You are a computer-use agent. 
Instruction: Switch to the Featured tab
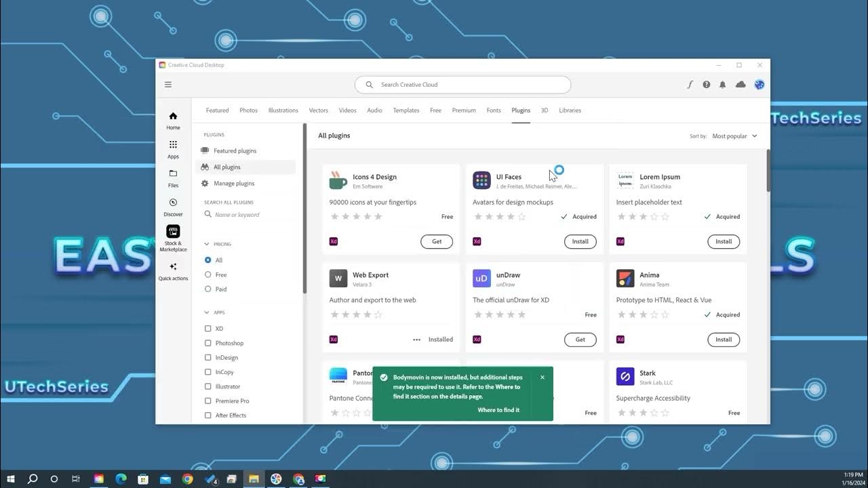click(x=218, y=110)
